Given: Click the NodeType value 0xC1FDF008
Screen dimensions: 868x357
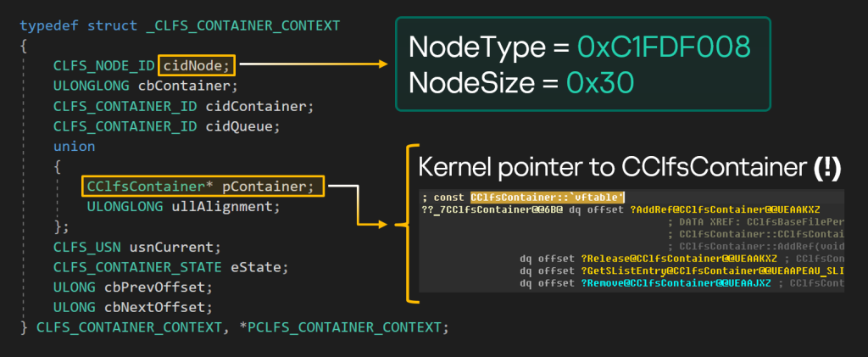Looking at the screenshot, I should click(664, 47).
